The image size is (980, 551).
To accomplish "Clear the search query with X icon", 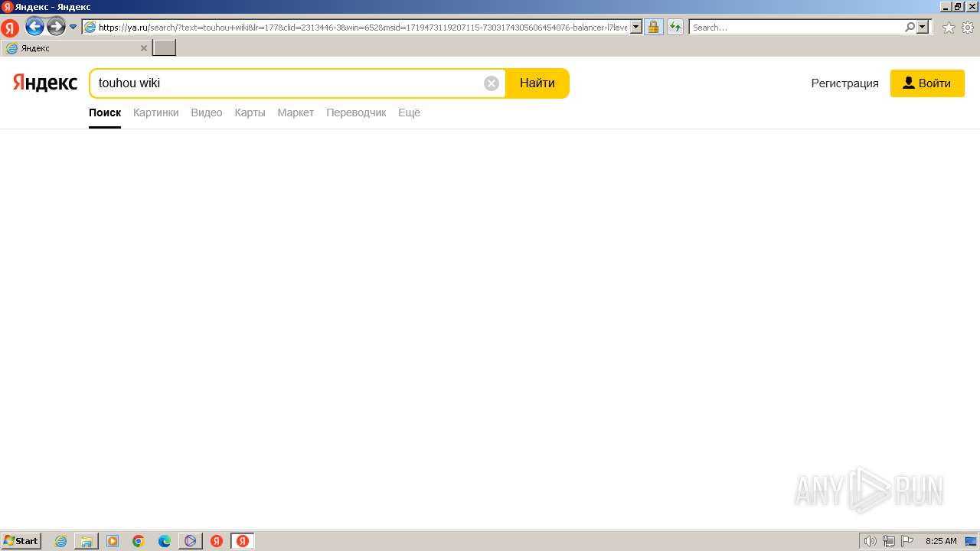I will (492, 83).
